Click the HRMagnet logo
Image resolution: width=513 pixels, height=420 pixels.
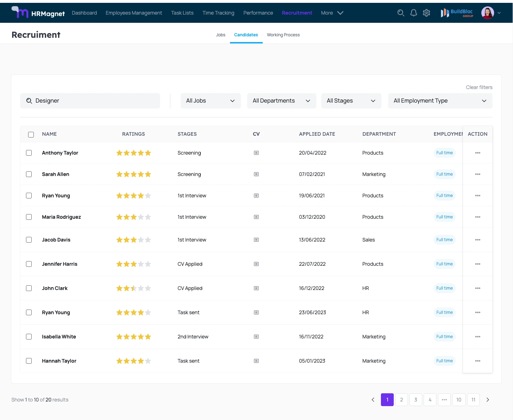click(x=38, y=13)
